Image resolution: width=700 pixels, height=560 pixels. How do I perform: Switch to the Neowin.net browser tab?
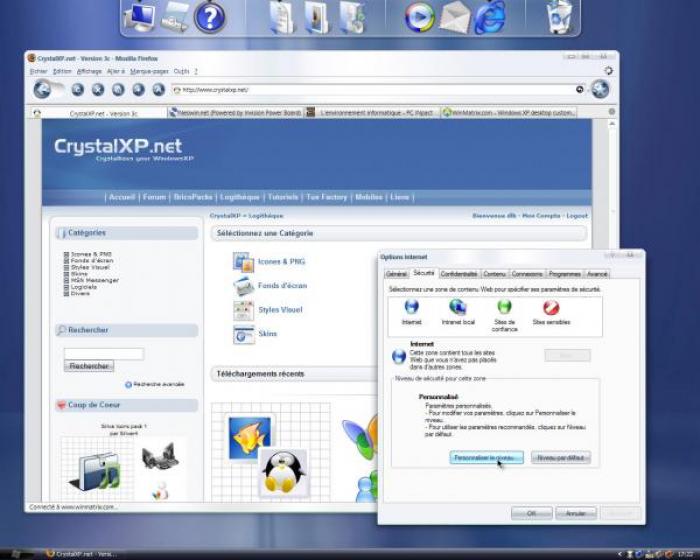coord(235,113)
